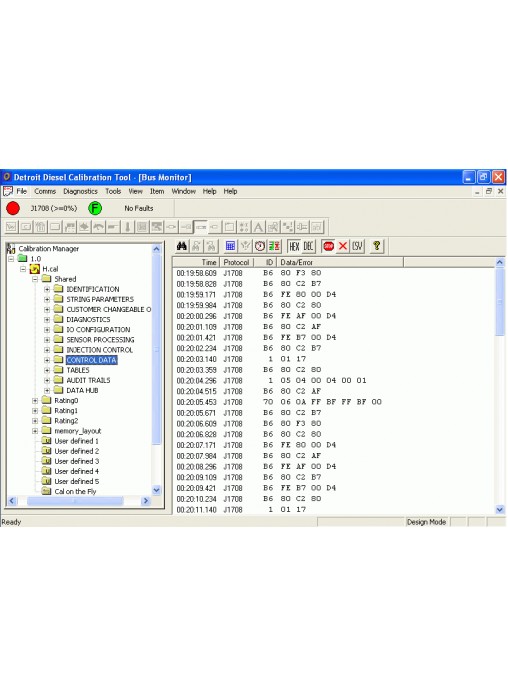Click the grayed funnel icon in Bus Monitor toolbar

click(245, 246)
